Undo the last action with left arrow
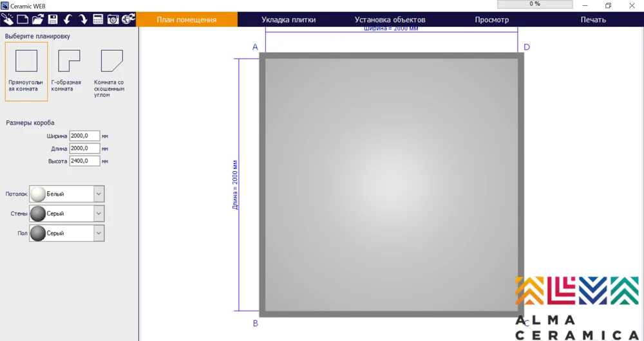The image size is (644, 341). (x=68, y=19)
